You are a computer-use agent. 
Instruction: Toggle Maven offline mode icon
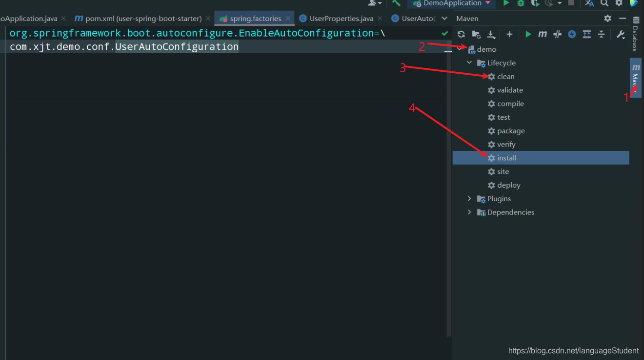pos(557,34)
